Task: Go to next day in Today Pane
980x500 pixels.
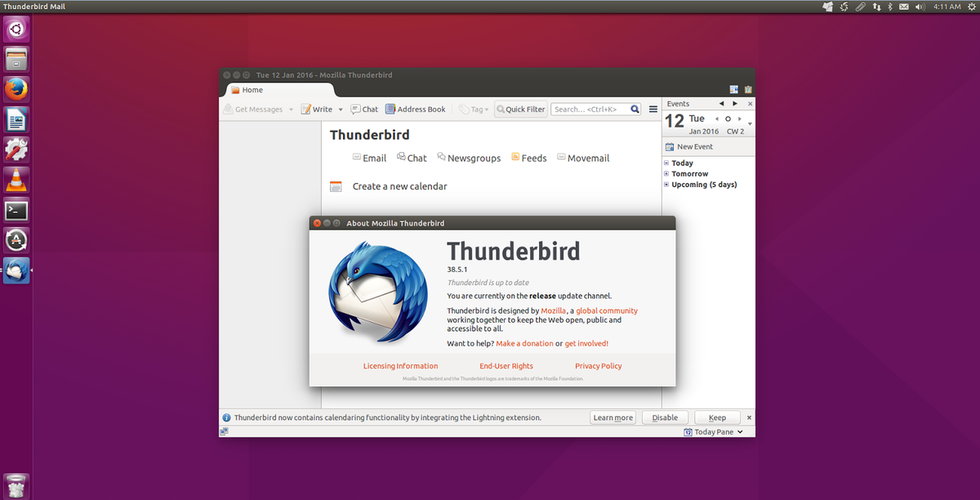Action: 740,118
